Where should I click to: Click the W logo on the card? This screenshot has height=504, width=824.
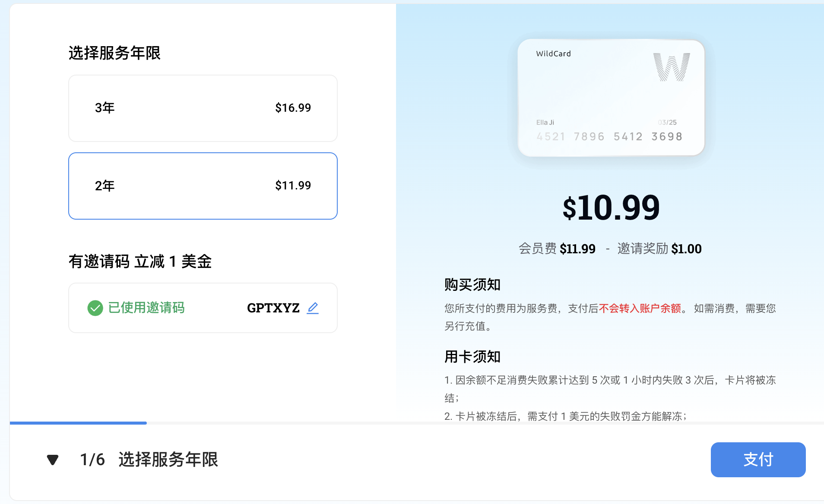click(671, 67)
